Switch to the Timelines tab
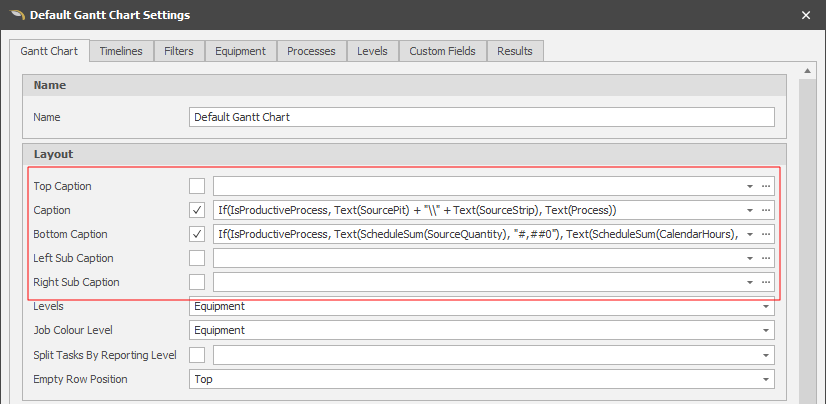This screenshot has width=826, height=404. [121, 51]
